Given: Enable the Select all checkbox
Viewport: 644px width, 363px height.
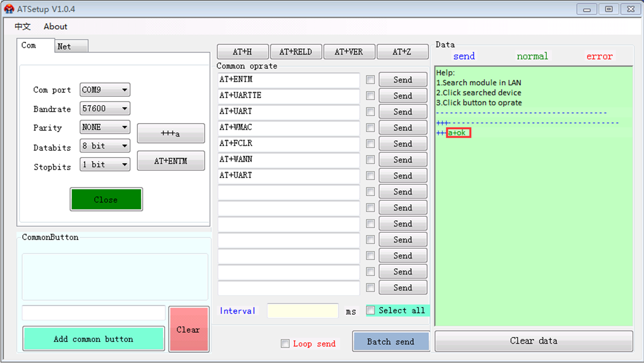Looking at the screenshot, I should point(371,310).
